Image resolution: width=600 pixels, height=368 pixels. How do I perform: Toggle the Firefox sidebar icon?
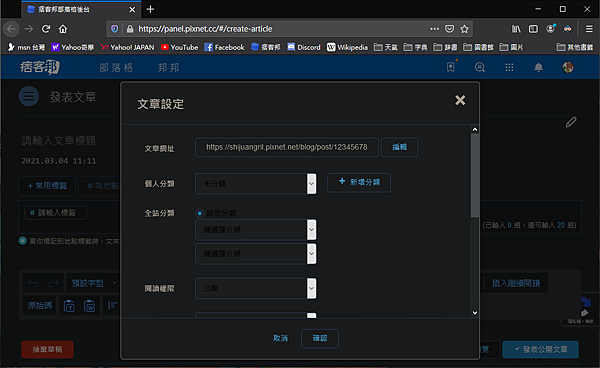click(x=533, y=29)
